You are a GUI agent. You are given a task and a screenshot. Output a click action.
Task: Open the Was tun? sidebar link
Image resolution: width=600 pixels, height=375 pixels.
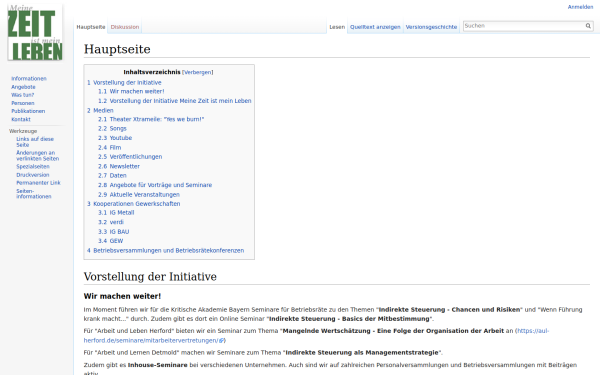click(x=22, y=95)
